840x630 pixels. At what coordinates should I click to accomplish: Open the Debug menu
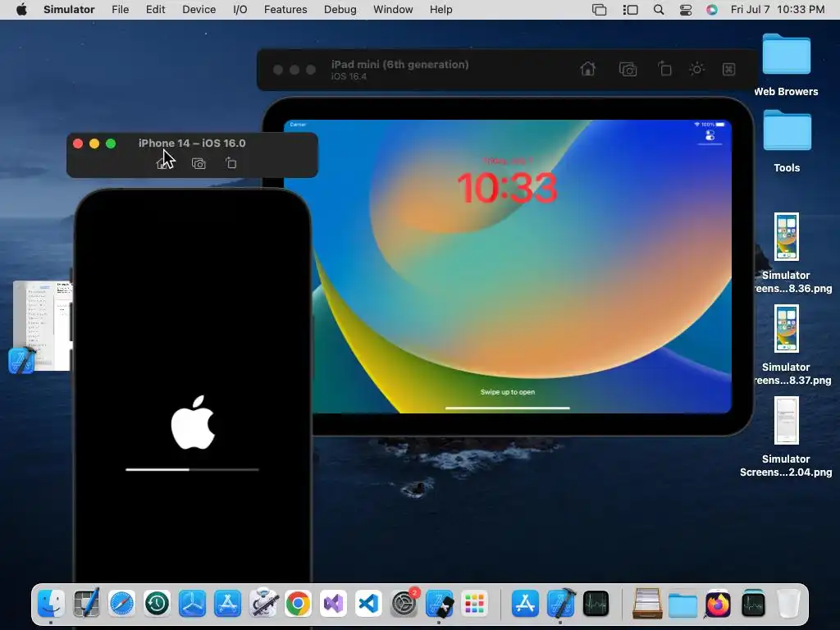pos(340,10)
